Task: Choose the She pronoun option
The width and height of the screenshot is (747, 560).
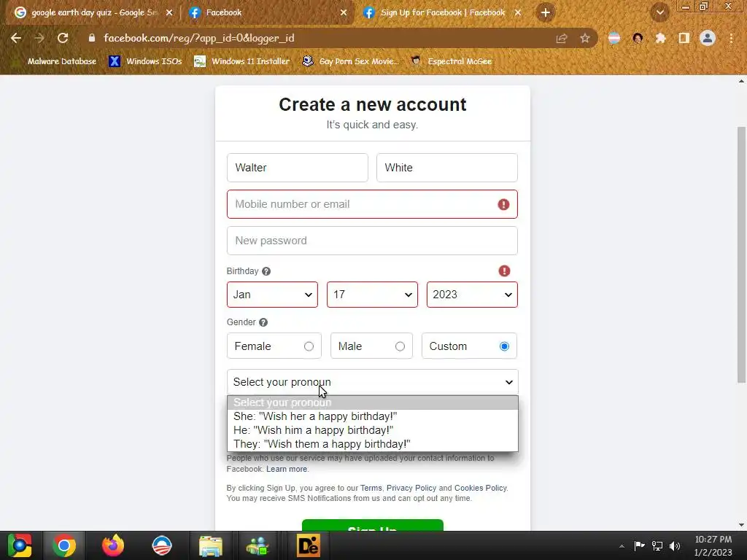Action: point(373,416)
